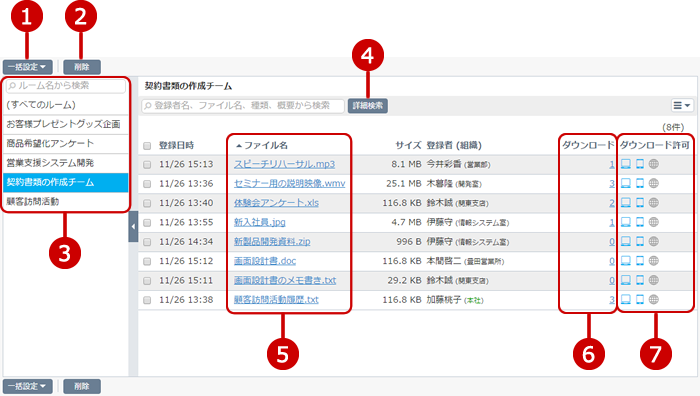
Task: Click globe permission icon for 顧客訪問活動履歴.txt
Action: coord(654,300)
